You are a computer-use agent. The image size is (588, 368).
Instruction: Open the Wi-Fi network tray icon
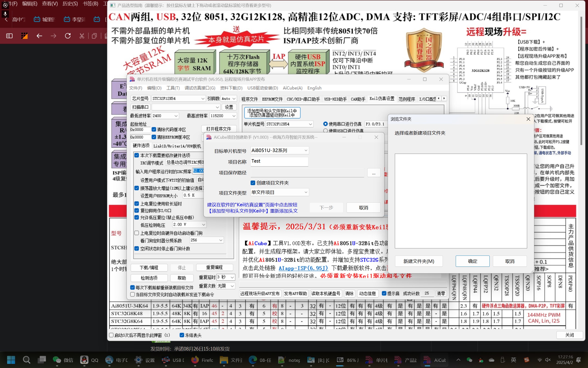tap(540, 360)
